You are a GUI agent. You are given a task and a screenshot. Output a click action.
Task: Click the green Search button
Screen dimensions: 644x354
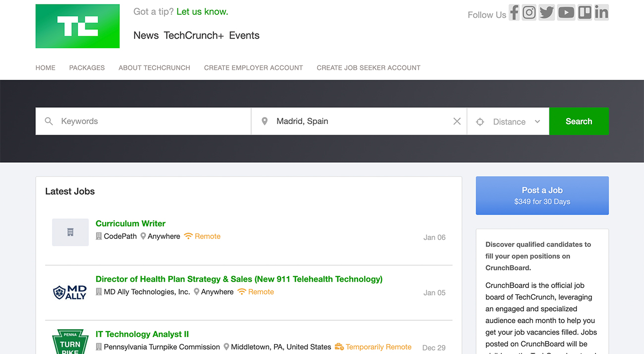click(x=579, y=121)
